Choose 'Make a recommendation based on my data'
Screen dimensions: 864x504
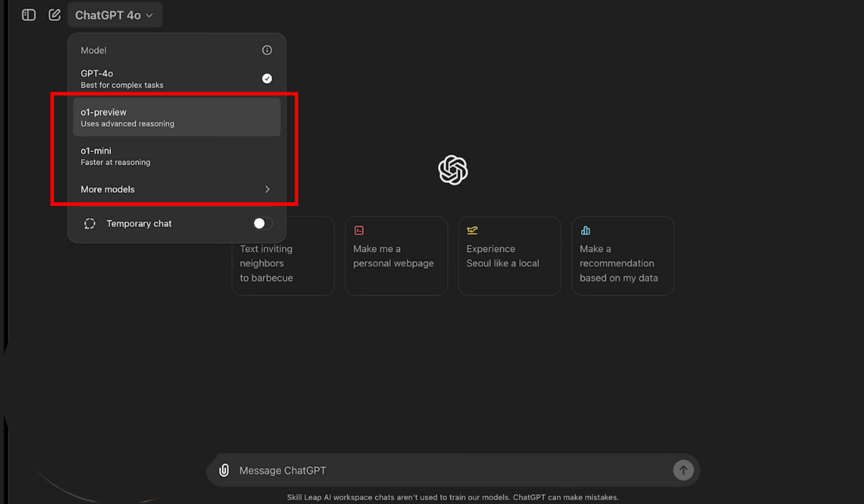623,256
